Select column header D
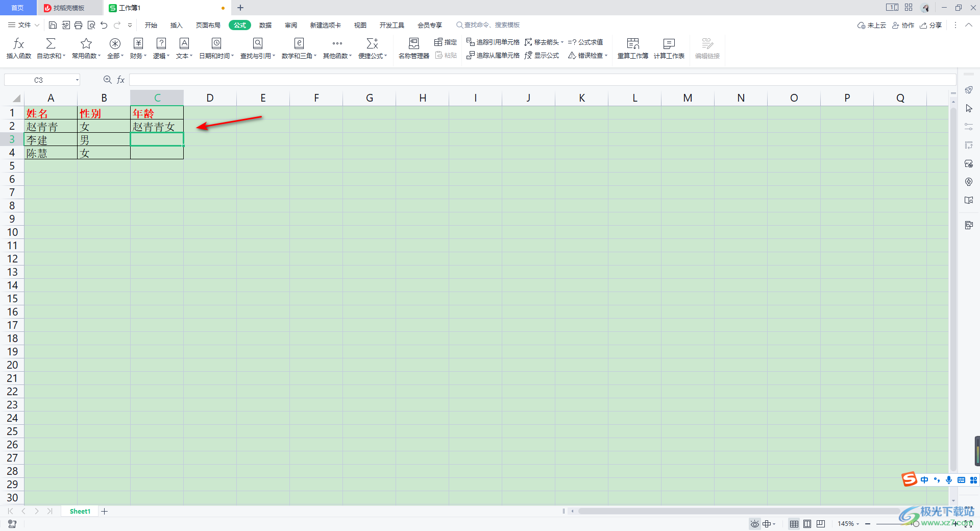The height and width of the screenshot is (531, 980). [210, 98]
